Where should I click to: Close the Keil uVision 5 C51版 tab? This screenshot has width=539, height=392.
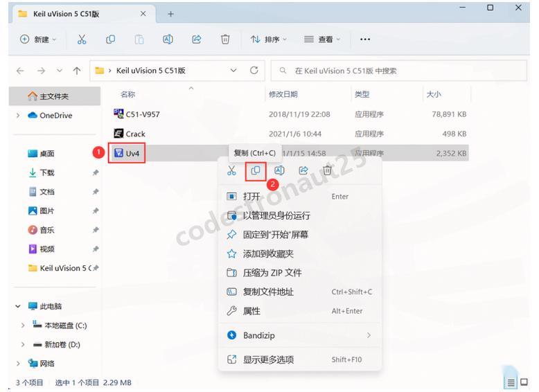click(x=143, y=14)
